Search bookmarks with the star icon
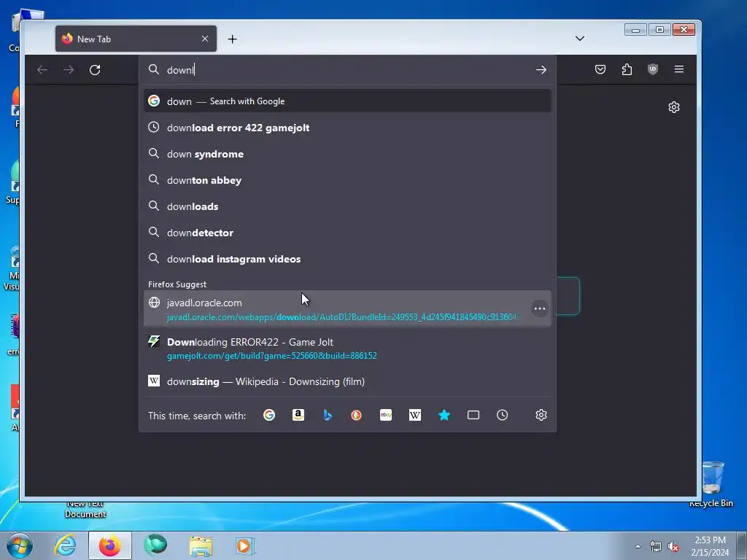The height and width of the screenshot is (560, 747). click(444, 415)
